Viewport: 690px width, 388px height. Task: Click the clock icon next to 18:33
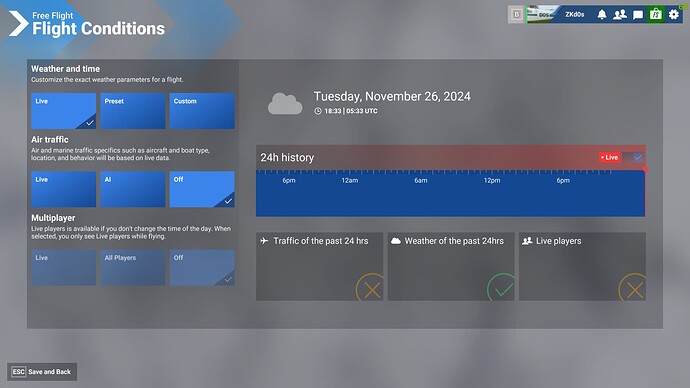[318, 111]
